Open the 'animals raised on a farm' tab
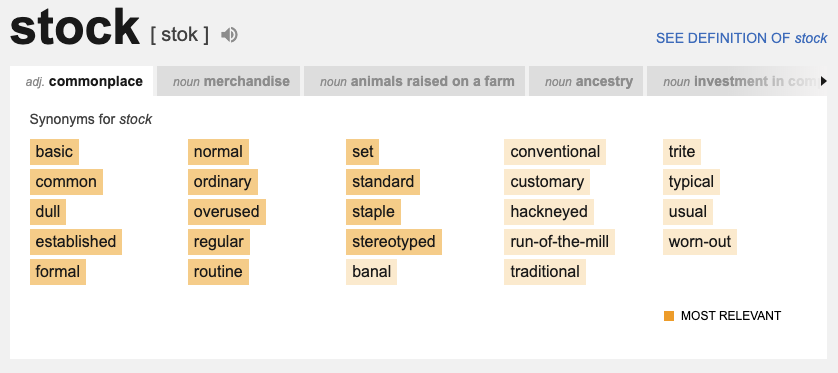Image resolution: width=838 pixels, height=373 pixels. point(415,81)
